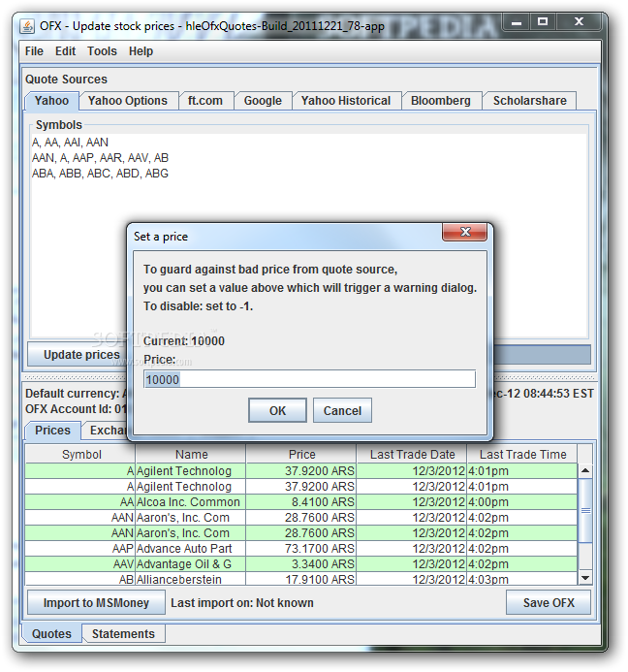Open the Bloomberg tab
The height and width of the screenshot is (672, 628).
441,101
